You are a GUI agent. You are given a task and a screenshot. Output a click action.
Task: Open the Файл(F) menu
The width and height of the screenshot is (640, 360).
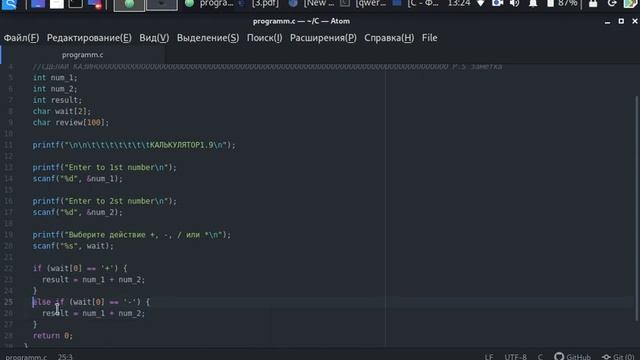click(x=21, y=38)
